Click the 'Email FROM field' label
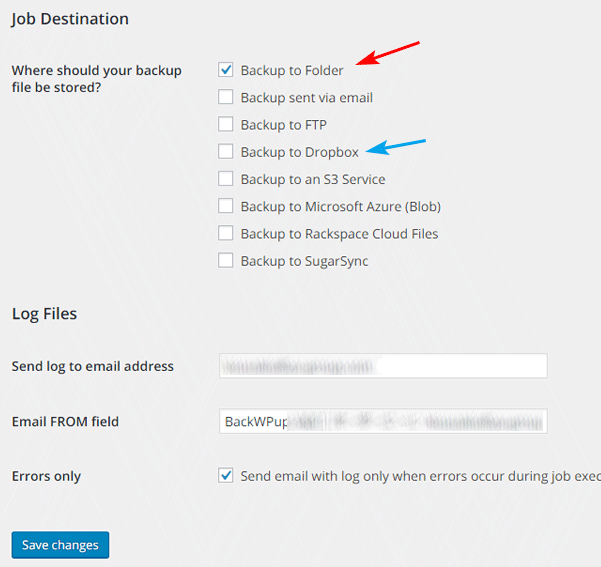Viewport: 601px width, 567px height. (65, 421)
